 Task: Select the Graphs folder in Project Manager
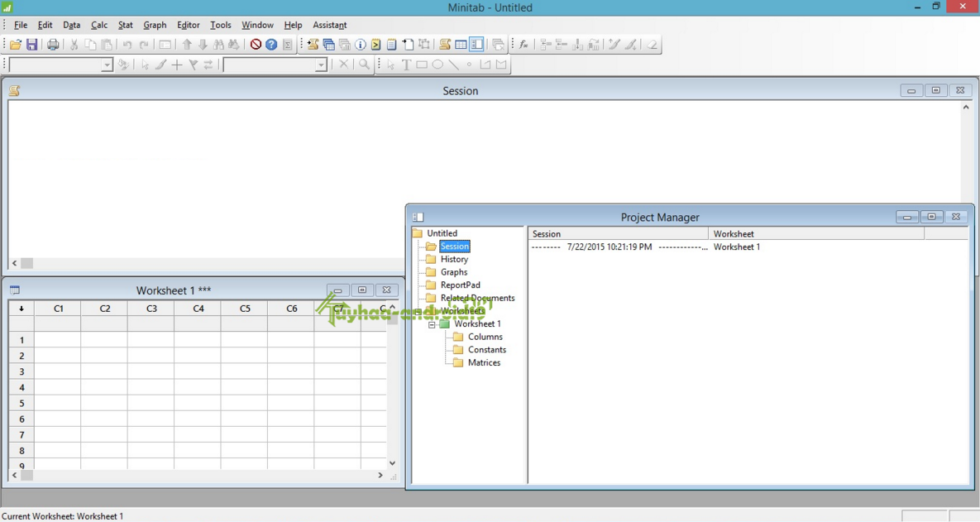pos(454,272)
